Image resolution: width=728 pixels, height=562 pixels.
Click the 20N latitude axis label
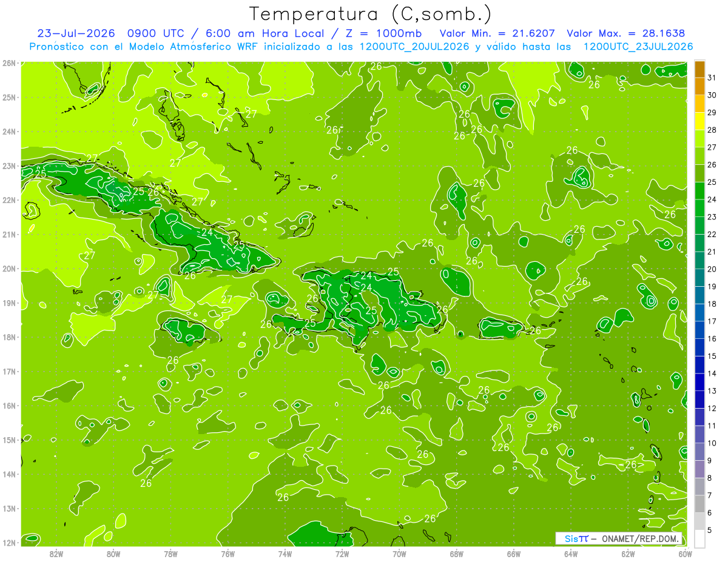pos(9,269)
